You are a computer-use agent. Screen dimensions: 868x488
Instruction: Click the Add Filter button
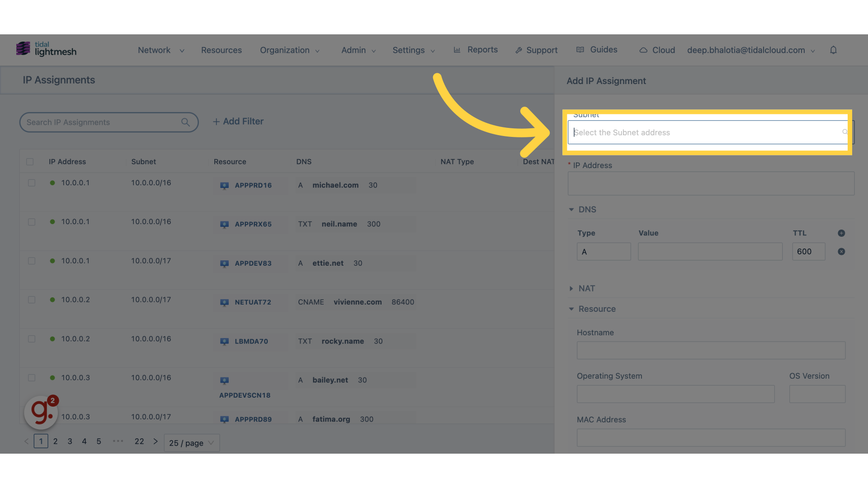point(238,122)
